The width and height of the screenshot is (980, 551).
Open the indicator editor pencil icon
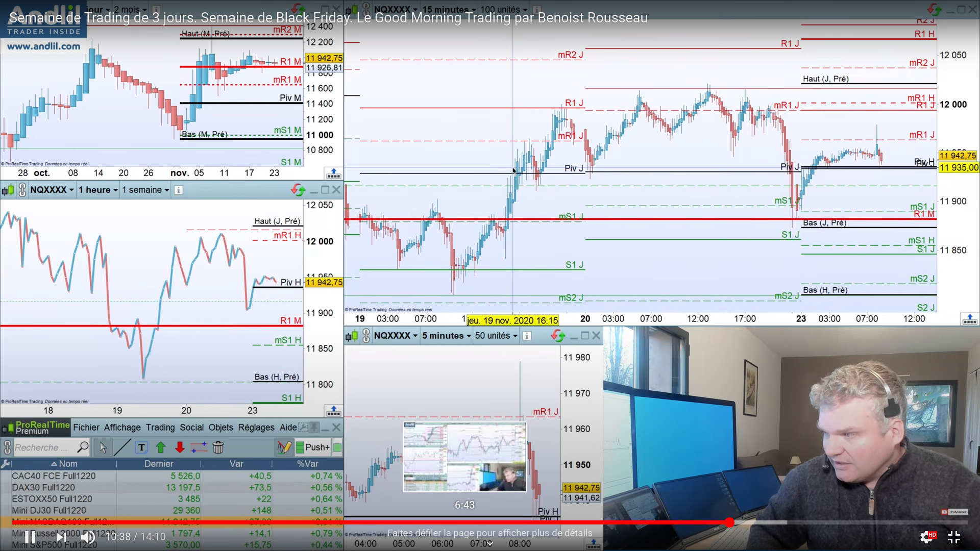[x=284, y=448]
